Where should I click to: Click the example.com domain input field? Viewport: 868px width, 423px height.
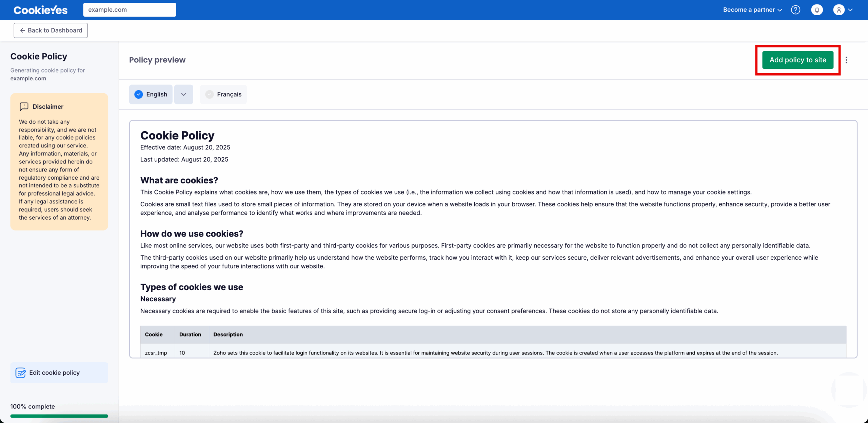(130, 9)
